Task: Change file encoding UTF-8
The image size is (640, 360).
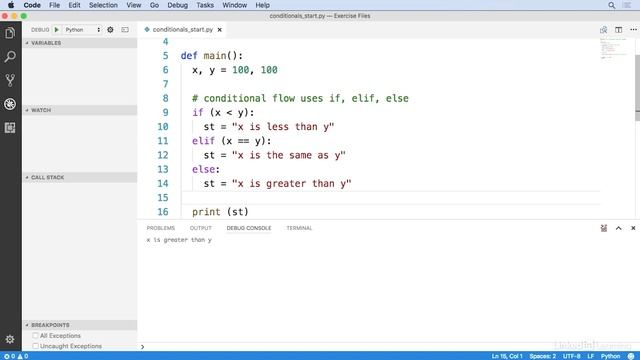Action: coord(571,356)
